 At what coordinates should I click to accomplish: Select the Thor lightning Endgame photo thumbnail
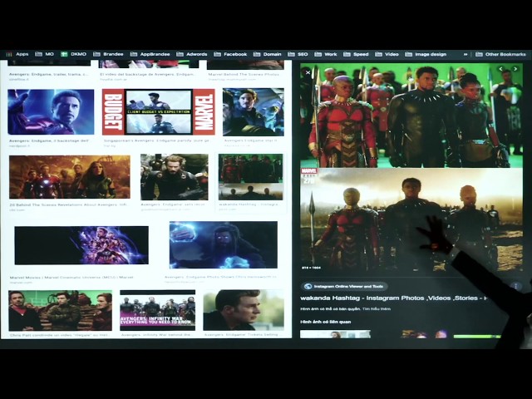pyautogui.click(x=224, y=244)
